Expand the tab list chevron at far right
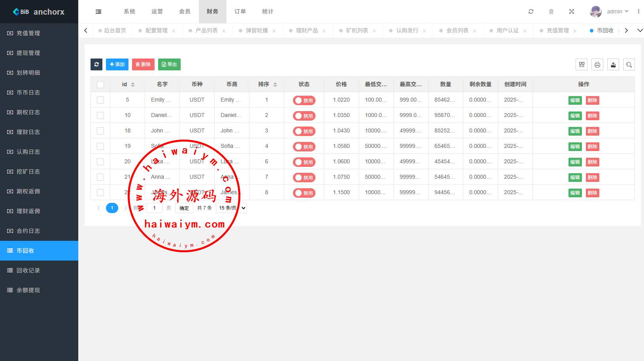 (640, 30)
